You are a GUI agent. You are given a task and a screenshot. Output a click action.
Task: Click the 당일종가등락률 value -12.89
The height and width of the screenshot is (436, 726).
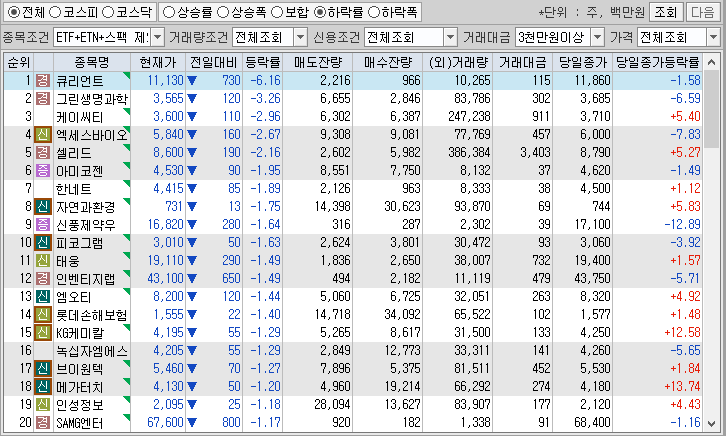[682, 225]
